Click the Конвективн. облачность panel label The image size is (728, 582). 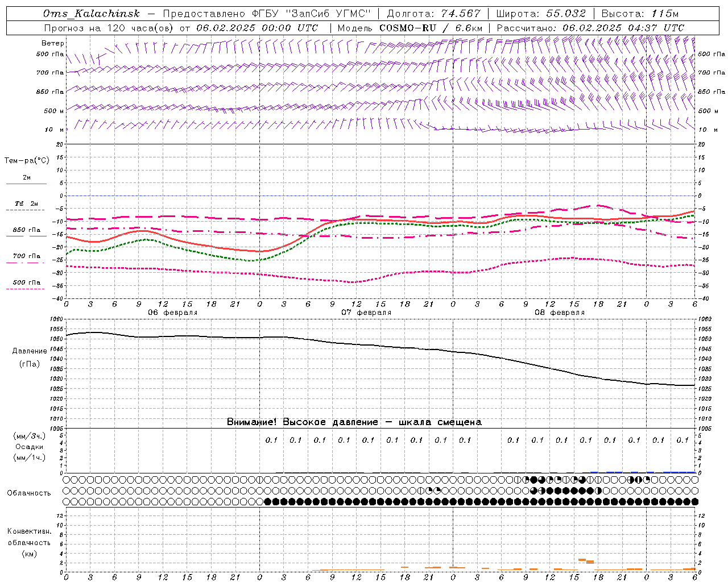[29, 537]
